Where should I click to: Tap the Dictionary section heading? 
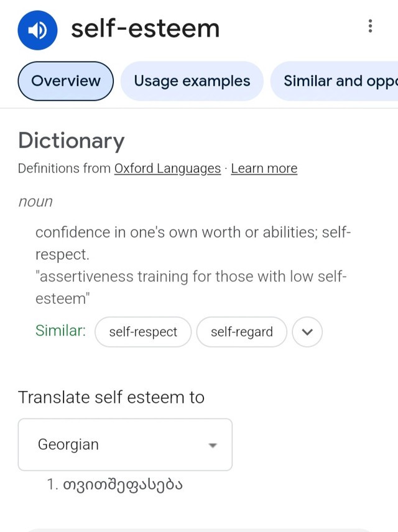[72, 140]
